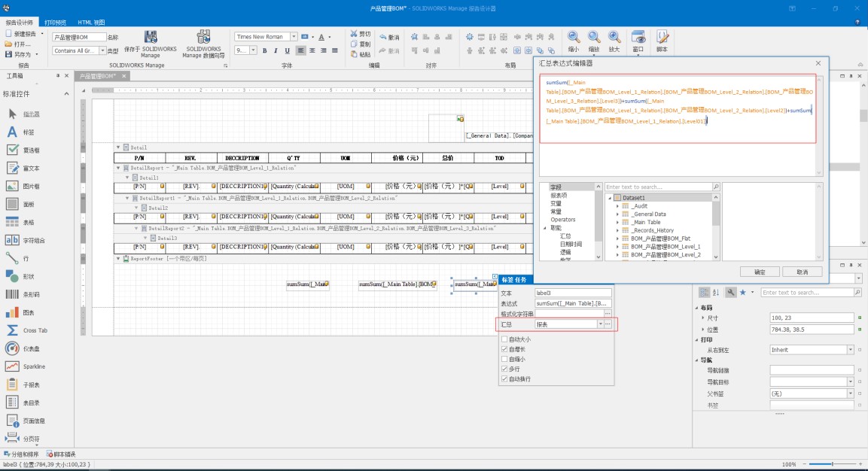Viewport: 868px width, 471px height.
Task: Open the font color picker
Action: tap(321, 37)
